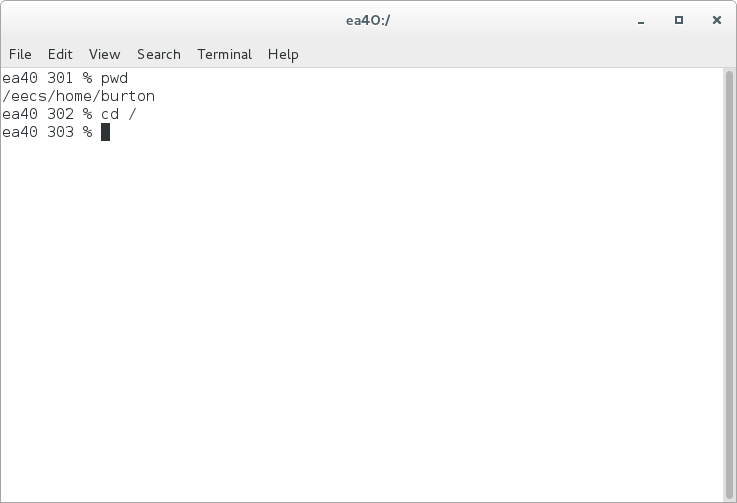The image size is (737, 503).
Task: Click the vertical scrollbar of the terminal
Action: (x=729, y=285)
